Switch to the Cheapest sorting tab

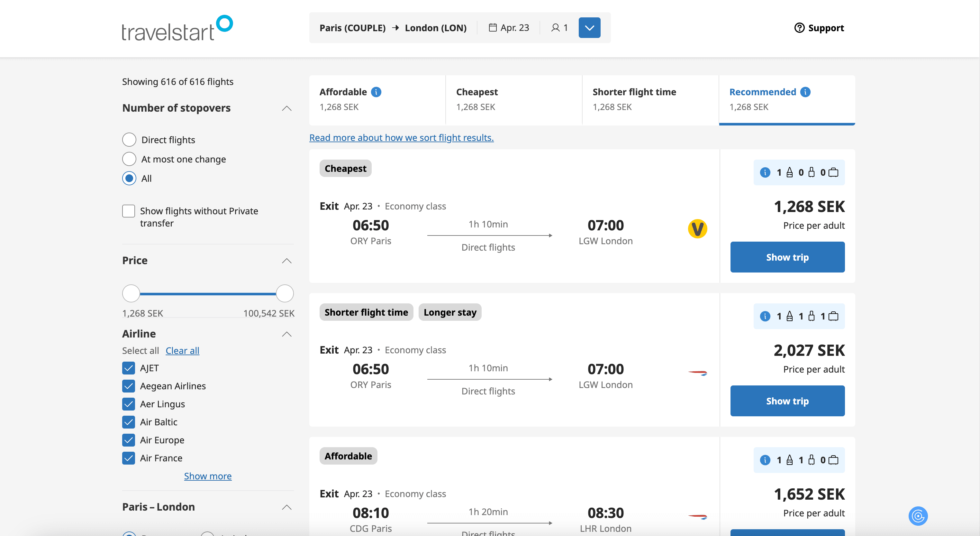(513, 100)
